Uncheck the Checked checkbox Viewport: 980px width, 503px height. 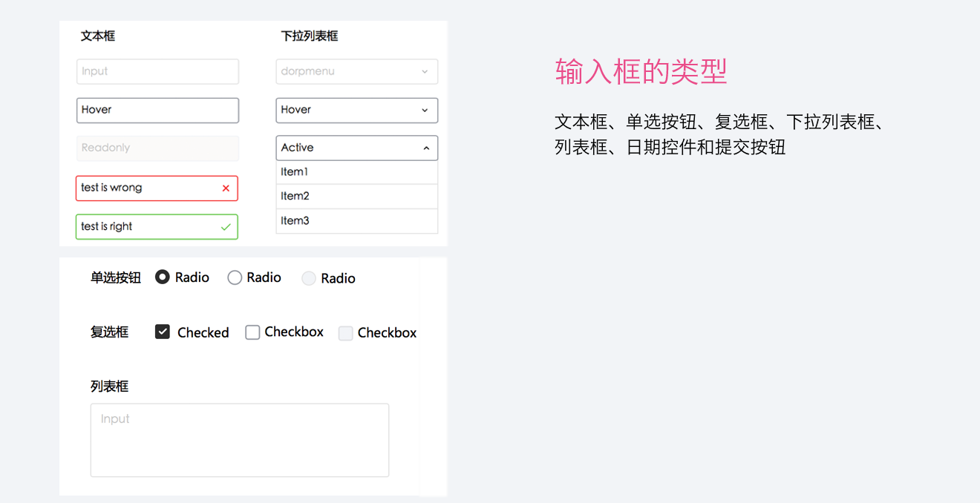point(163,332)
